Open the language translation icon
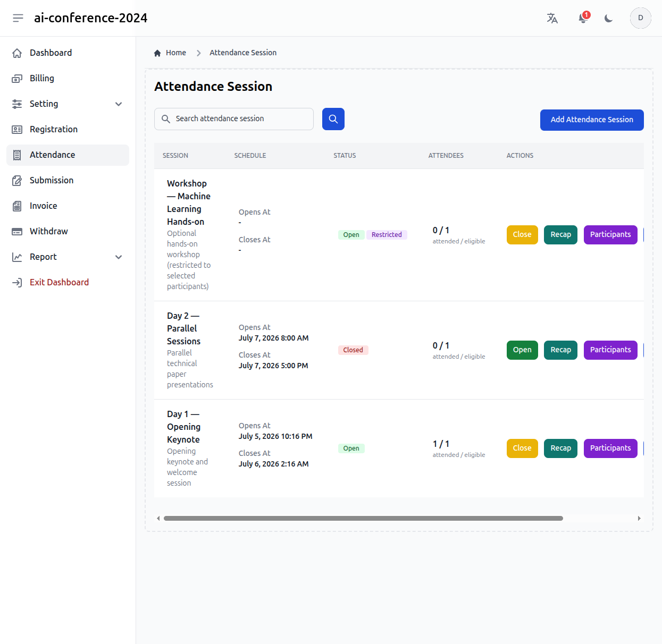The width and height of the screenshot is (662, 644). [552, 18]
